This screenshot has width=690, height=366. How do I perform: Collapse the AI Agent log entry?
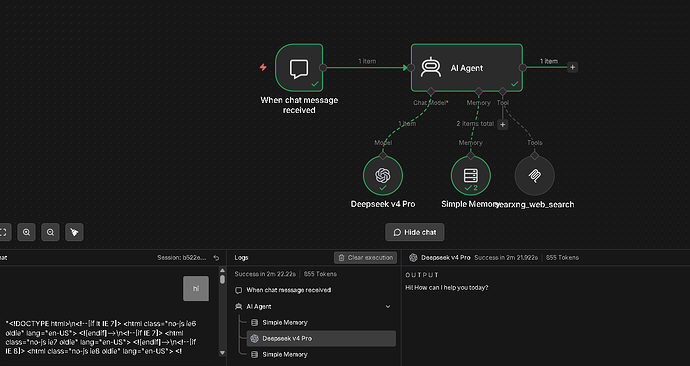[x=388, y=307]
